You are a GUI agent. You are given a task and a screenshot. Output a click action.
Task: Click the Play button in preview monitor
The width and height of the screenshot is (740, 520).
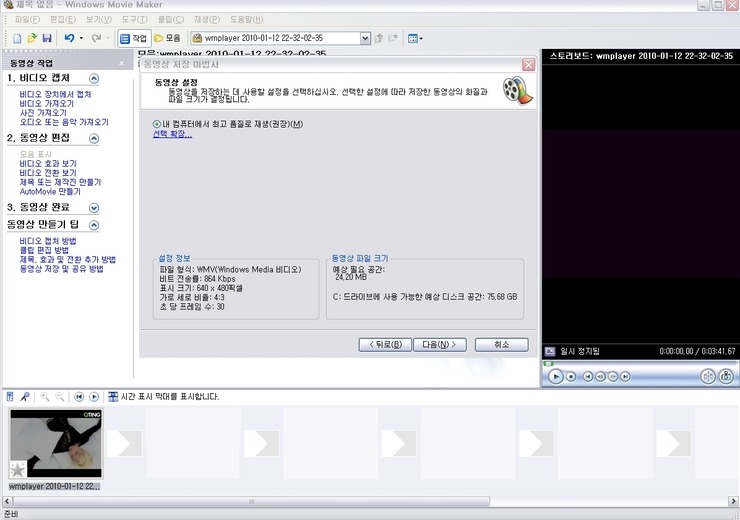coord(555,377)
